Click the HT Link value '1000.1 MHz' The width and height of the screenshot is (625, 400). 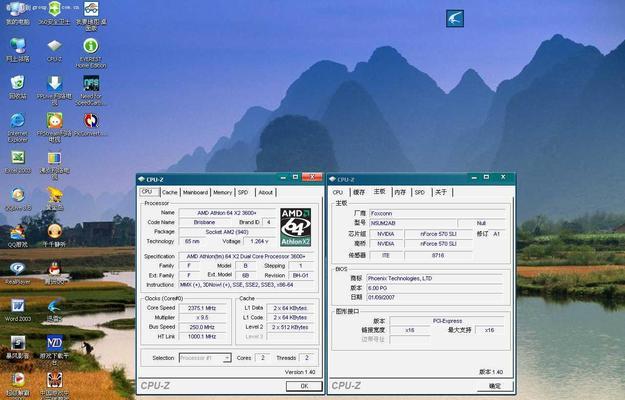tap(202, 337)
